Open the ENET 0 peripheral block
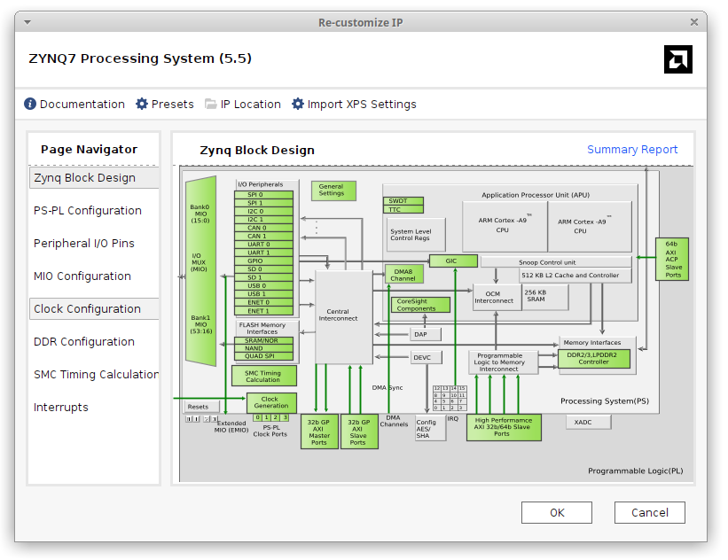 tap(263, 302)
